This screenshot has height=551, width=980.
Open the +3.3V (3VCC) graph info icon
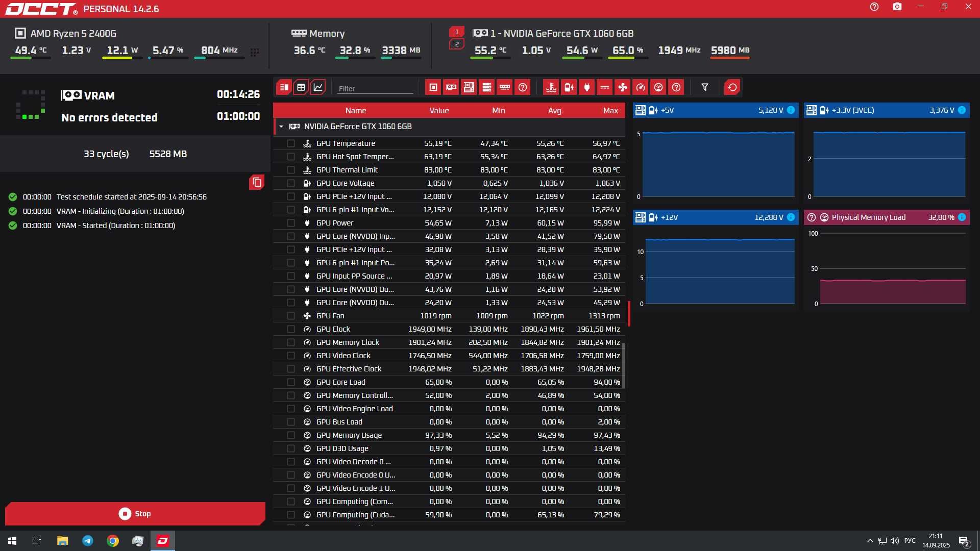tap(962, 110)
